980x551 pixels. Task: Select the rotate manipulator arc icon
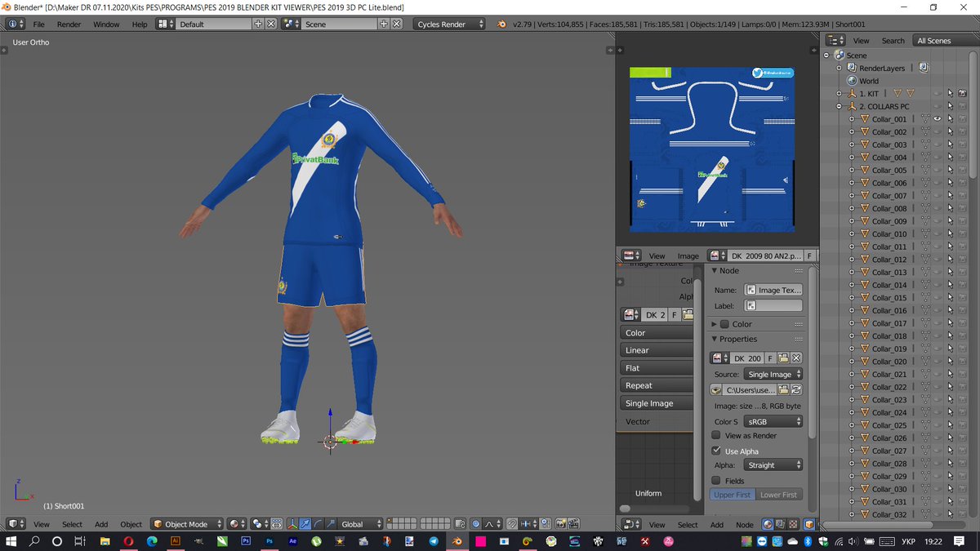[318, 524]
